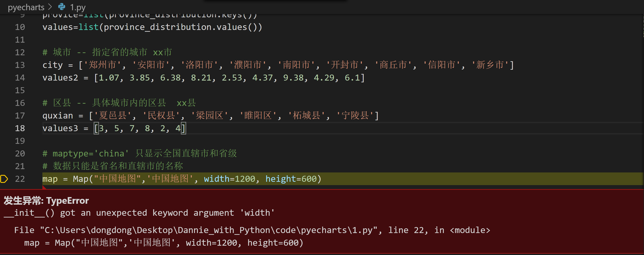The height and width of the screenshot is (255, 644).
Task: Click highlighted opening bracket on values3 line
Action: (96, 128)
